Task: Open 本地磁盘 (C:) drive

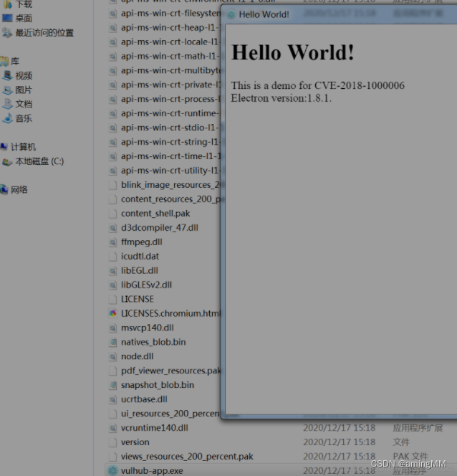Action: [x=39, y=161]
